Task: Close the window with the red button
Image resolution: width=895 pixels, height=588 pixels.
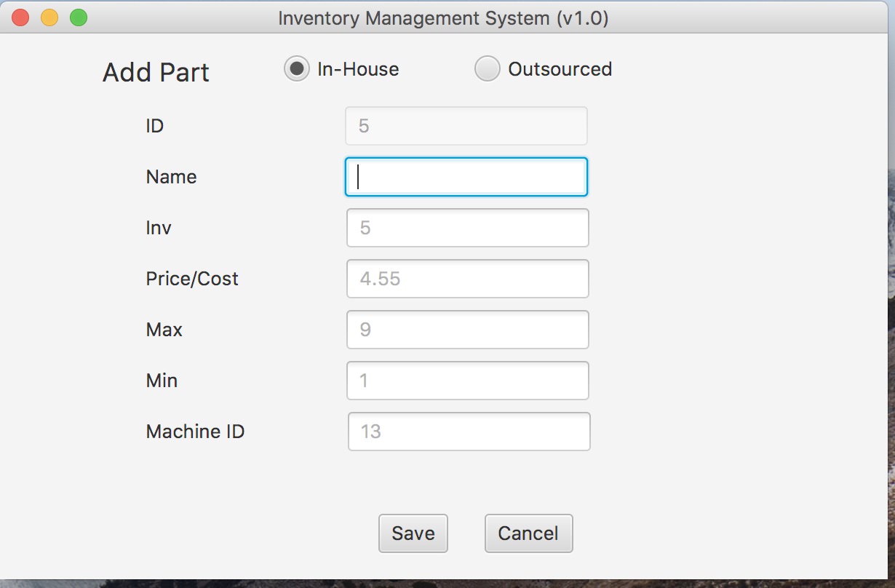Action: [20, 17]
